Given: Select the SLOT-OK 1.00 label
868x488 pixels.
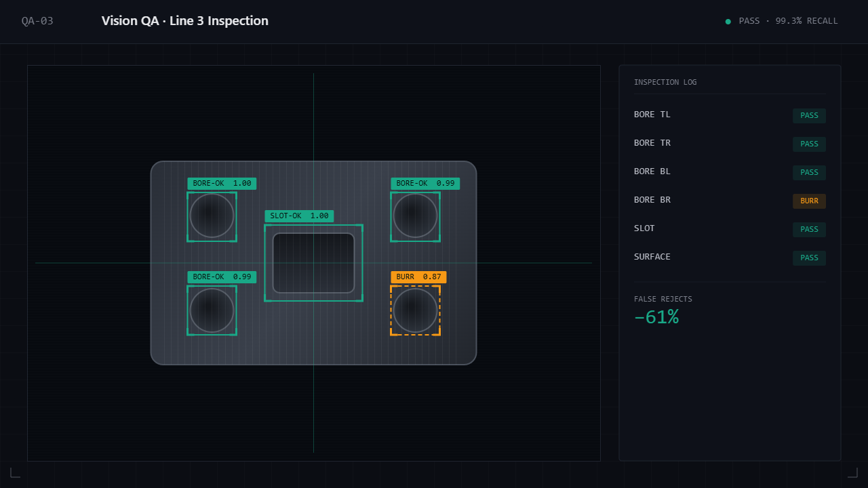Looking at the screenshot, I should coord(299,216).
